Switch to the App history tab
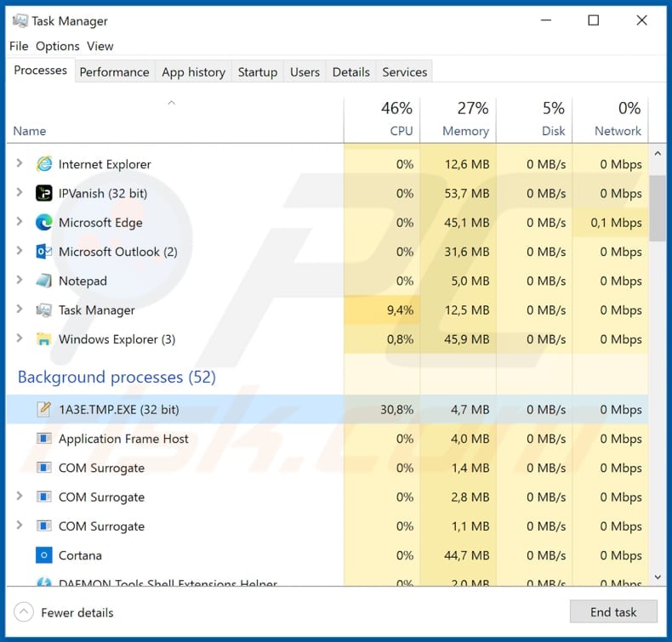 pos(193,72)
